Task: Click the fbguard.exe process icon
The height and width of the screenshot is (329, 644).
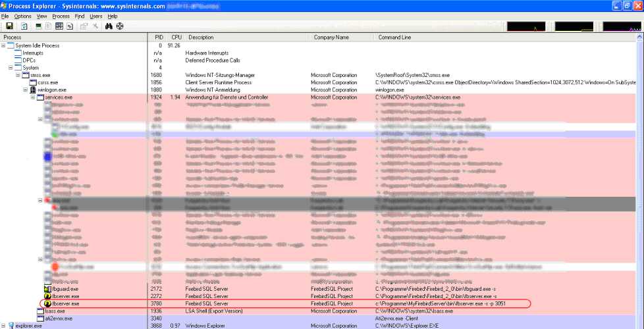Action: coord(47,289)
